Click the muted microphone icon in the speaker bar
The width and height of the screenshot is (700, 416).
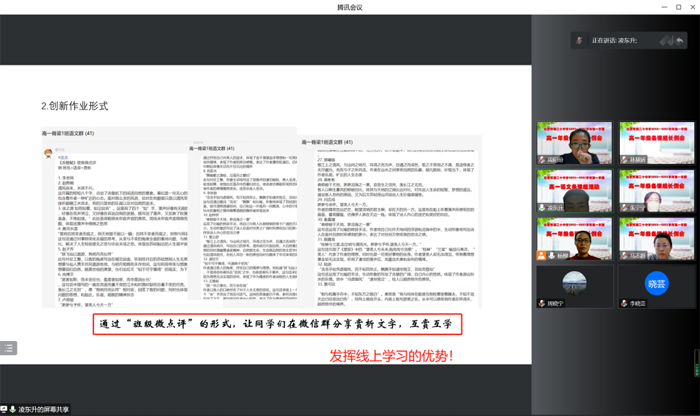click(579, 41)
